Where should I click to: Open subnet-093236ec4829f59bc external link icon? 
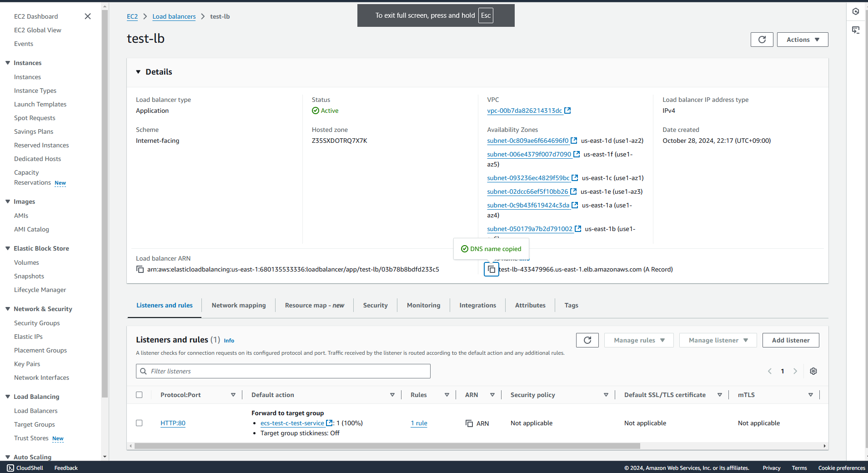pyautogui.click(x=575, y=178)
